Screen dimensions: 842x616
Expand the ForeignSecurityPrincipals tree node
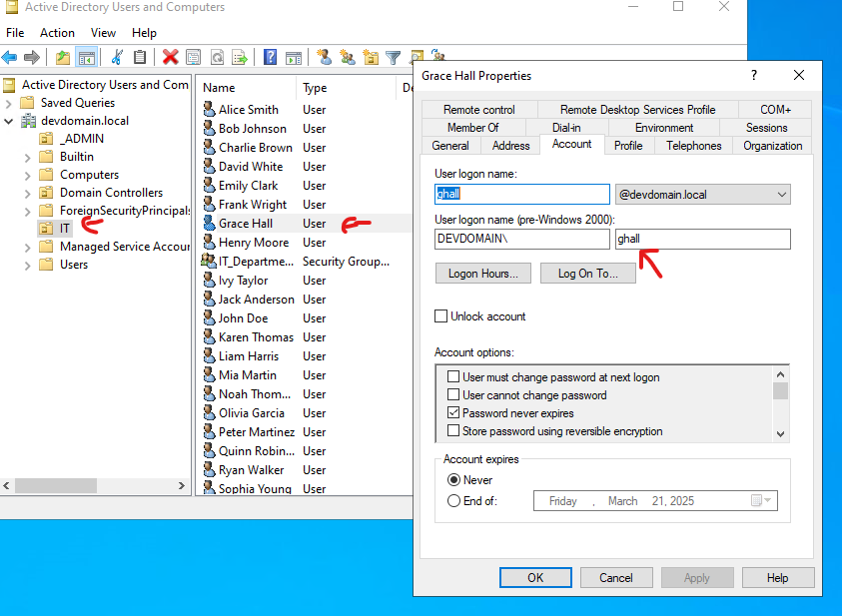click(27, 212)
